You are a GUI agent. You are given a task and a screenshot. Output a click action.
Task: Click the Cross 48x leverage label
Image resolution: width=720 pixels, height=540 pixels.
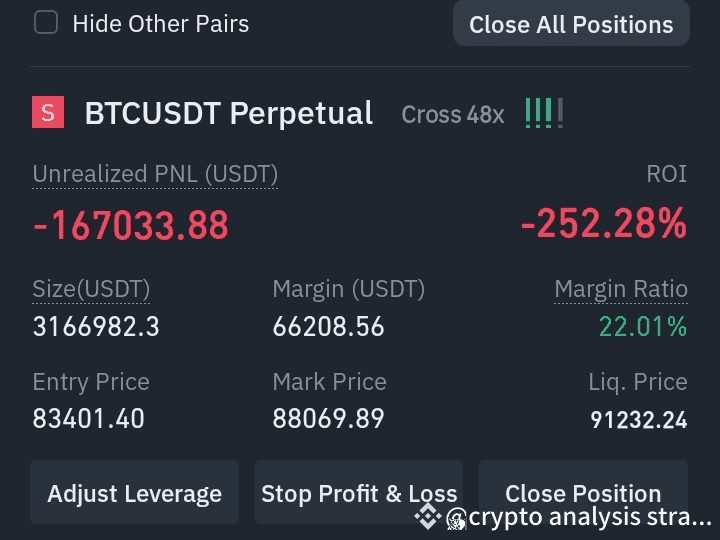[x=453, y=114]
